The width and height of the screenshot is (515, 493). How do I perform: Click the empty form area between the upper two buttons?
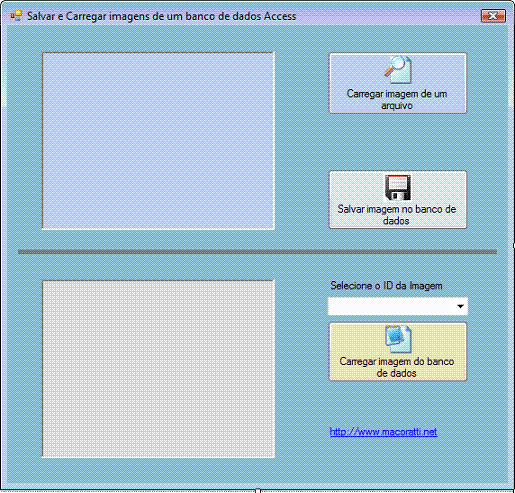pyautogui.click(x=398, y=142)
